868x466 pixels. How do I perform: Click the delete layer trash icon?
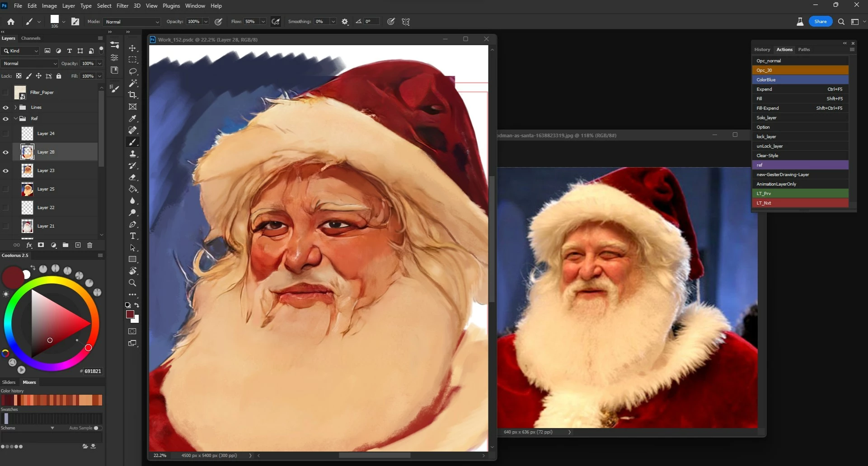pyautogui.click(x=89, y=245)
